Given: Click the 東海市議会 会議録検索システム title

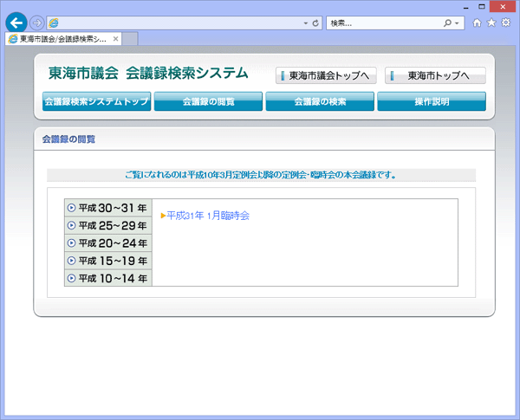Looking at the screenshot, I should pos(148,73).
